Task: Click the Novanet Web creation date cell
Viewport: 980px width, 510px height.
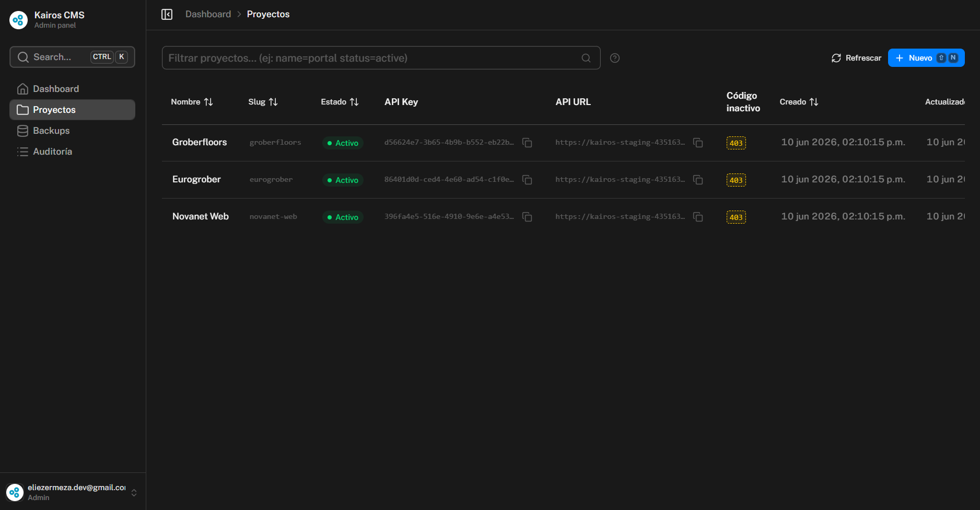Action: 843,216
